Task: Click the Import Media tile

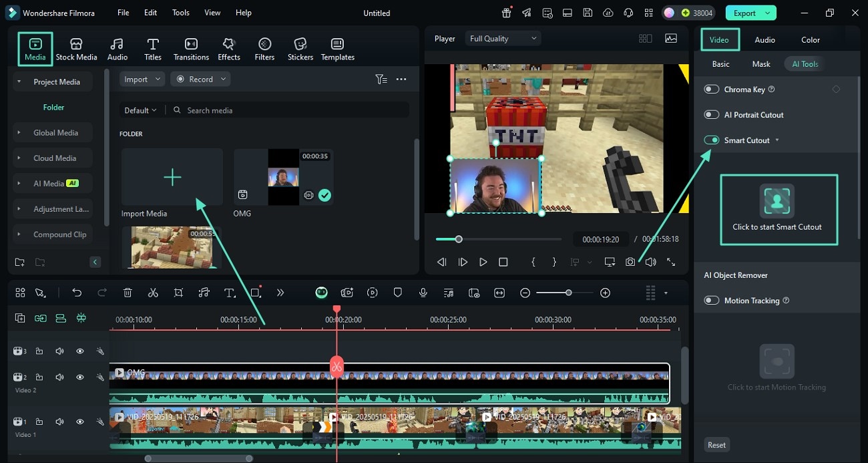Action: (172, 177)
